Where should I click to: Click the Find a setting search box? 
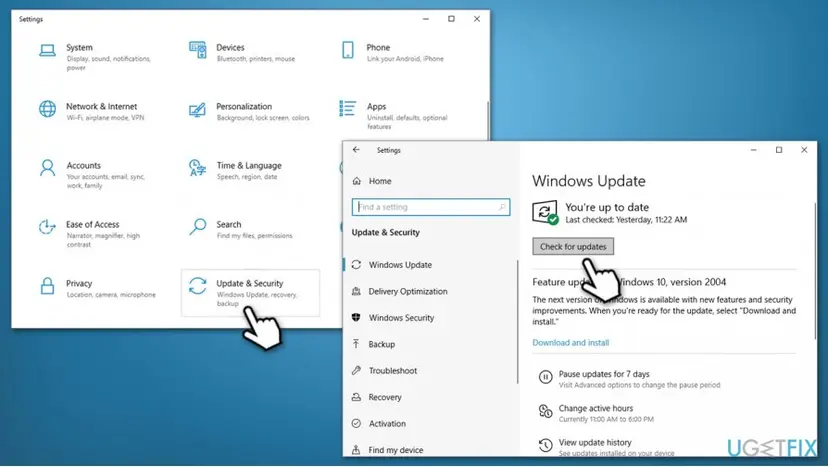[431, 207]
